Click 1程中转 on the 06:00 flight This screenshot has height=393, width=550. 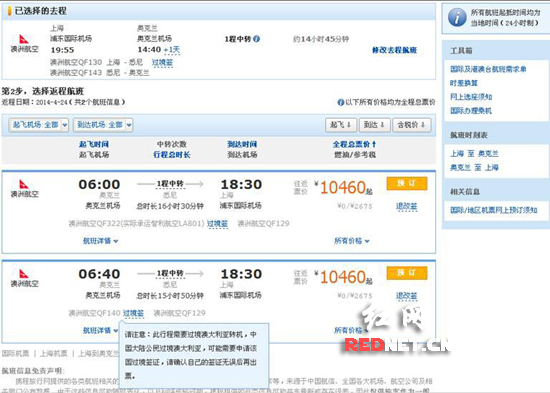170,184
